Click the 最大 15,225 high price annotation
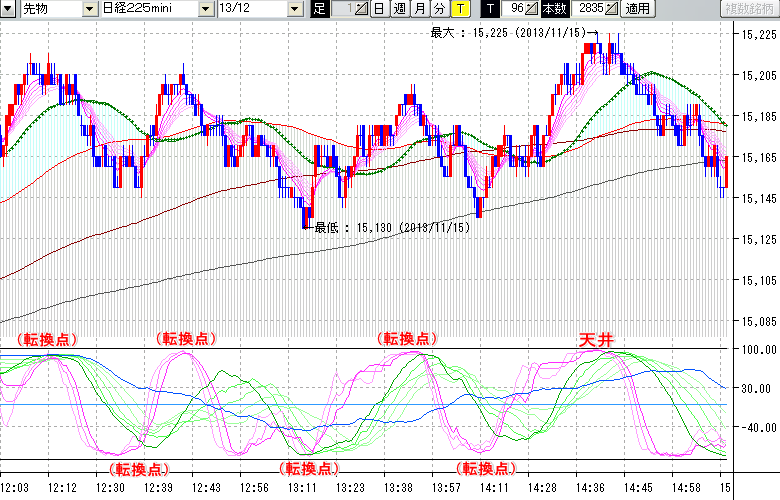Screen dimensions: 780x500 click(508, 33)
